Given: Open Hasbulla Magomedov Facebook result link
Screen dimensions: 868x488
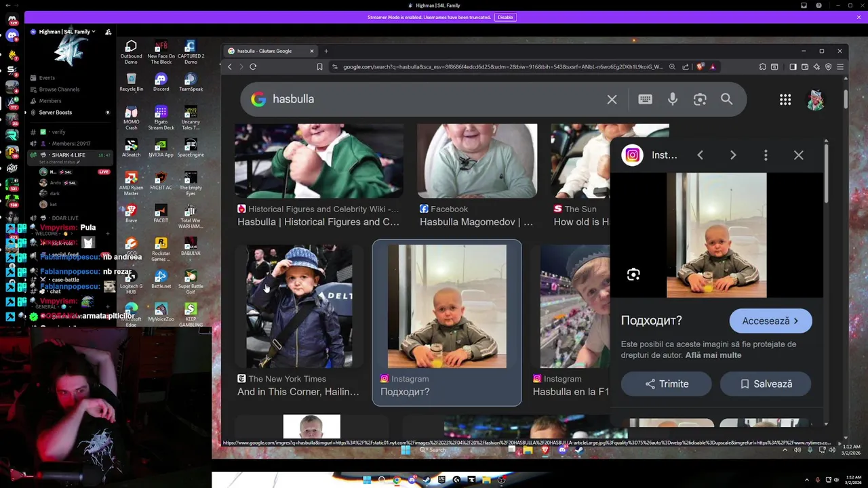Looking at the screenshot, I should 476,222.
